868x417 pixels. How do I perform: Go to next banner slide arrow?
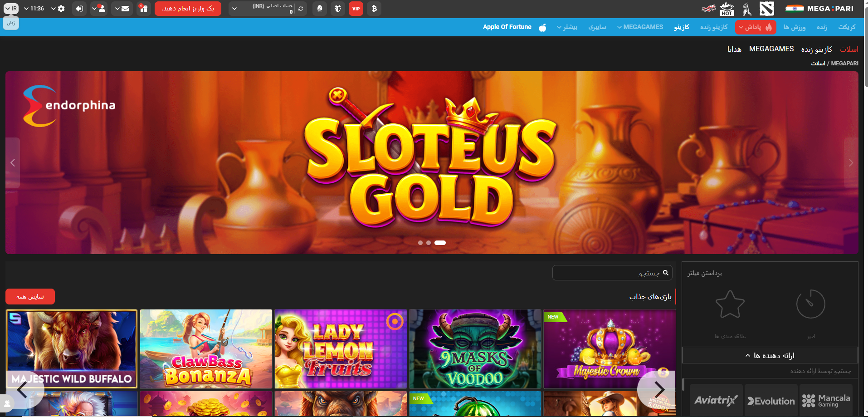(851, 163)
